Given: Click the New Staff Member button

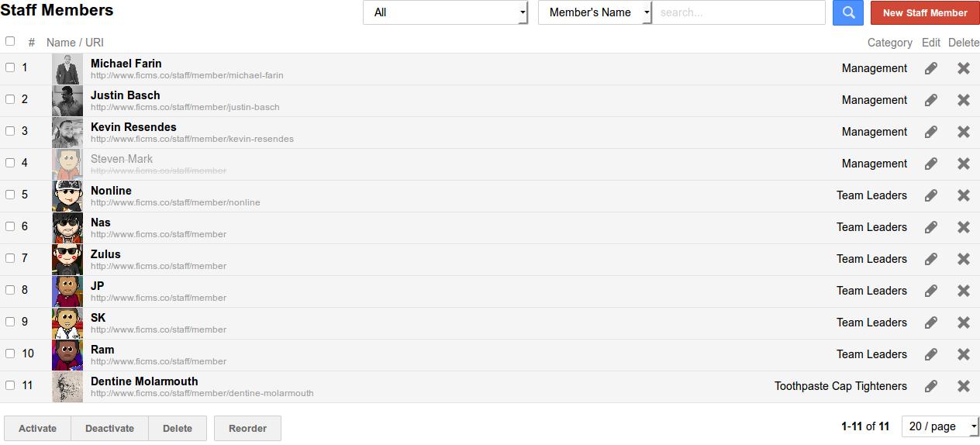Looking at the screenshot, I should click(x=925, y=12).
